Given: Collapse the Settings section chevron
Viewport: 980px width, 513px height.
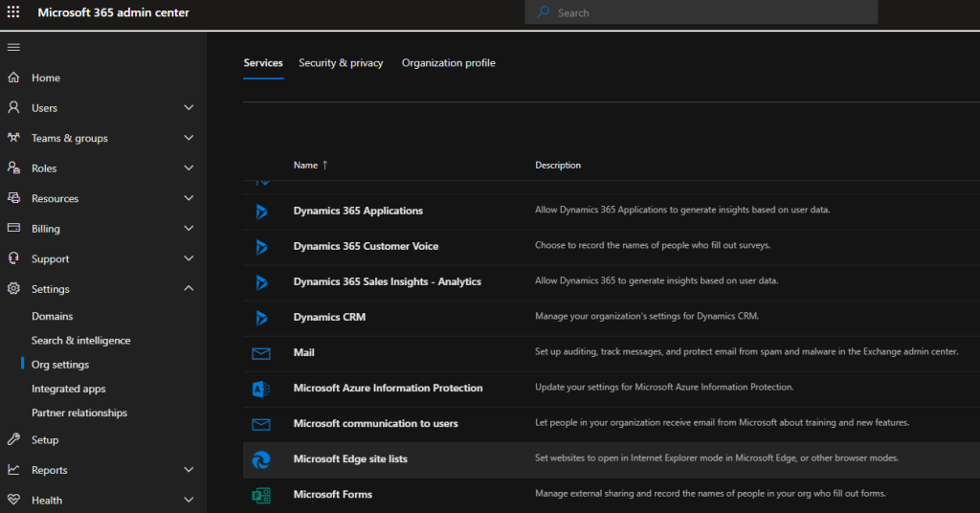Looking at the screenshot, I should pyautogui.click(x=189, y=288).
